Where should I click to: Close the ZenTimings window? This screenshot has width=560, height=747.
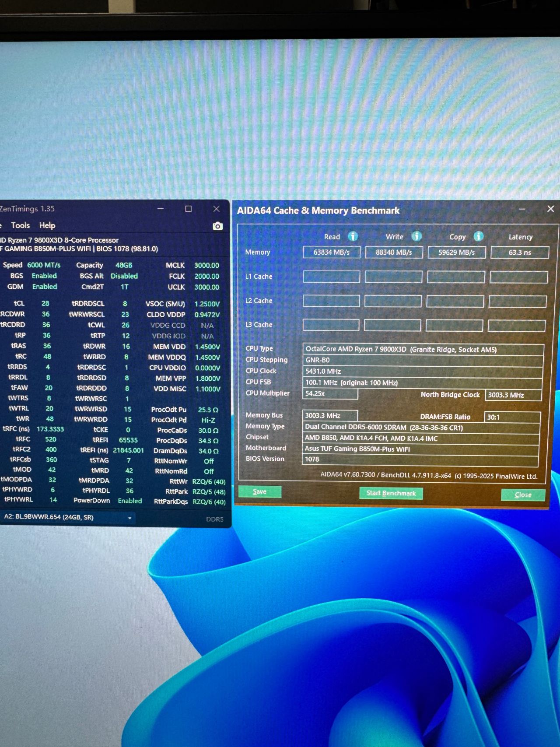coord(216,209)
